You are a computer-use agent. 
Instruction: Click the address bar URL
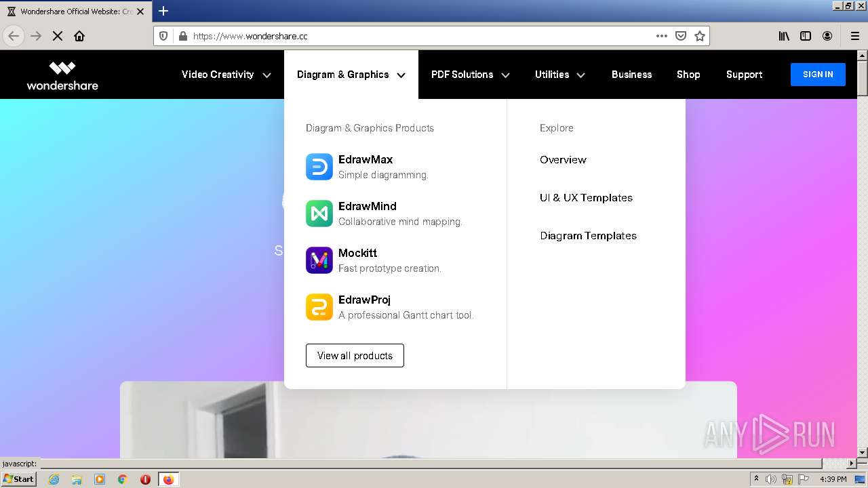(x=250, y=36)
